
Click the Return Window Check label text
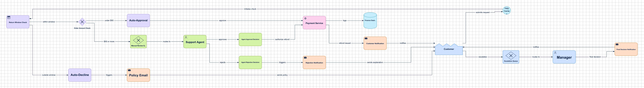[18, 22]
